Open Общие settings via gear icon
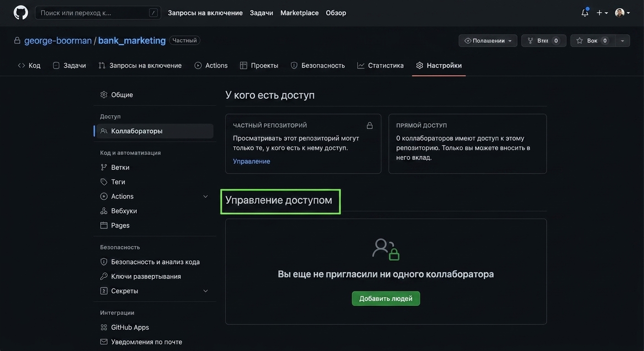This screenshot has height=351, width=644. pos(104,95)
